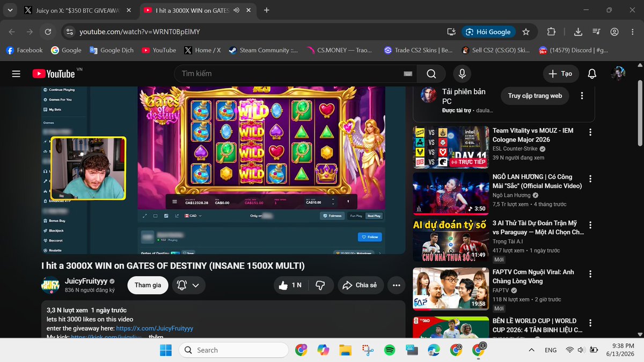Click the video player area

pos(223,170)
